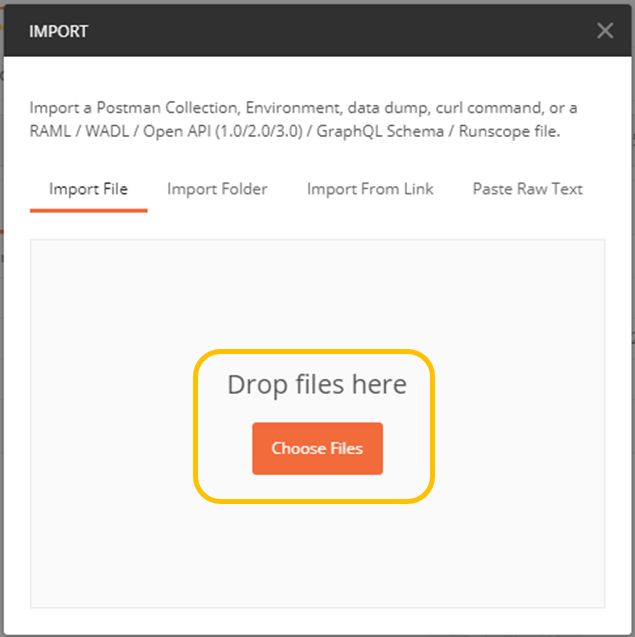This screenshot has width=635, height=637.
Task: Click the words 'Postman Collection' in the description
Action: click(x=168, y=108)
